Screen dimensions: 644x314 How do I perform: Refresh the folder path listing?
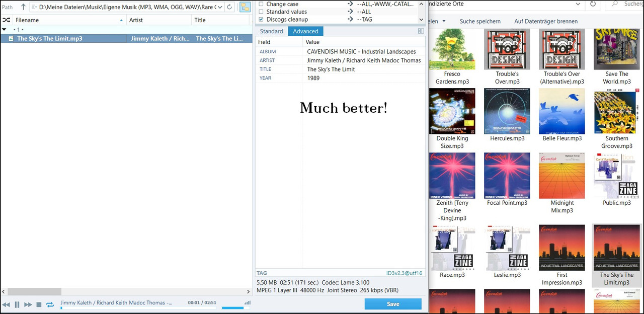229,7
